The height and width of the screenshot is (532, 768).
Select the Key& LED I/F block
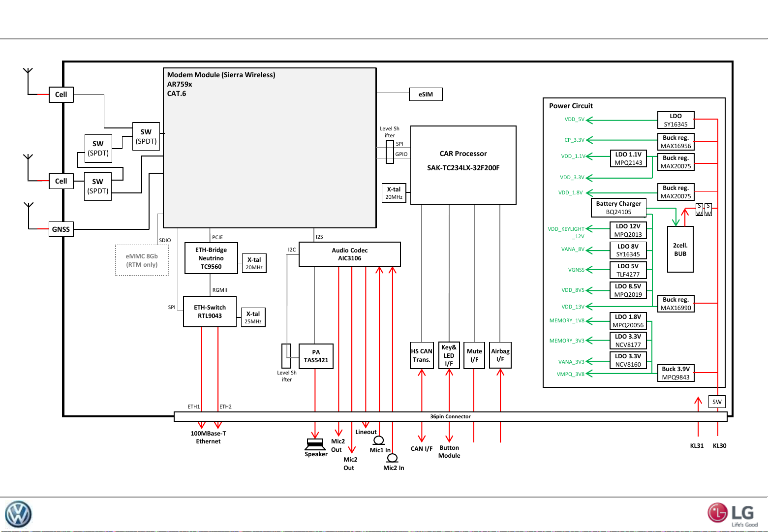[449, 355]
